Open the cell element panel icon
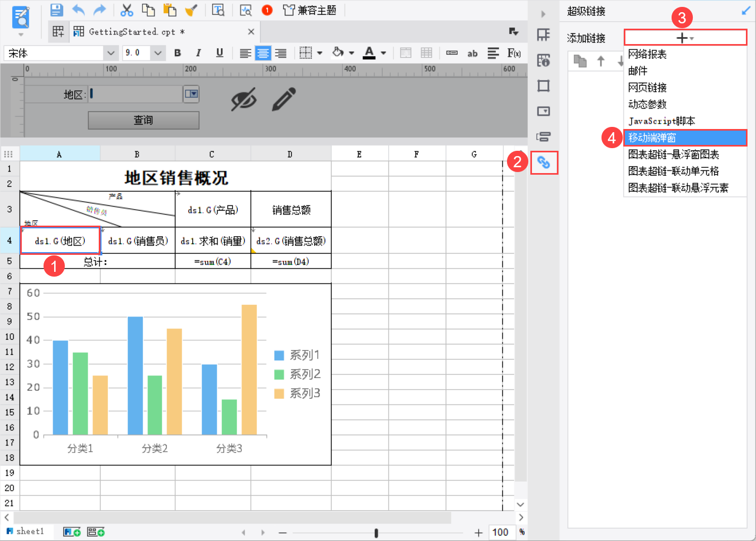Screen dimensions: 756x541 click(x=543, y=35)
